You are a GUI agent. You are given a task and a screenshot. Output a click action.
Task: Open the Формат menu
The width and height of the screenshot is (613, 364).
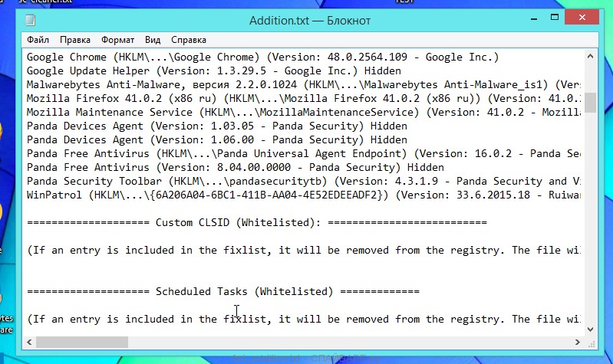click(117, 40)
